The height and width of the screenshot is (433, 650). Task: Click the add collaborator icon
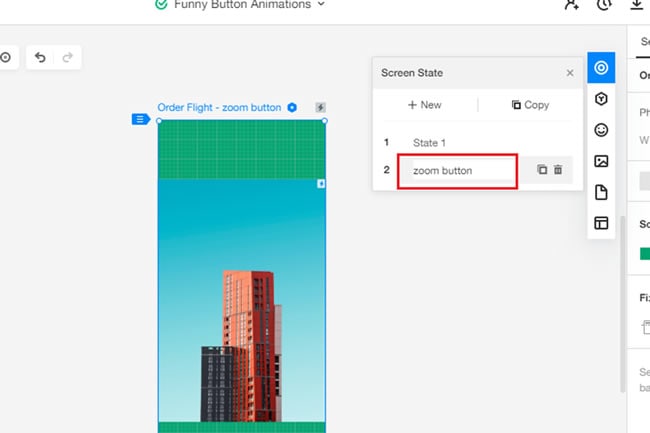(572, 5)
